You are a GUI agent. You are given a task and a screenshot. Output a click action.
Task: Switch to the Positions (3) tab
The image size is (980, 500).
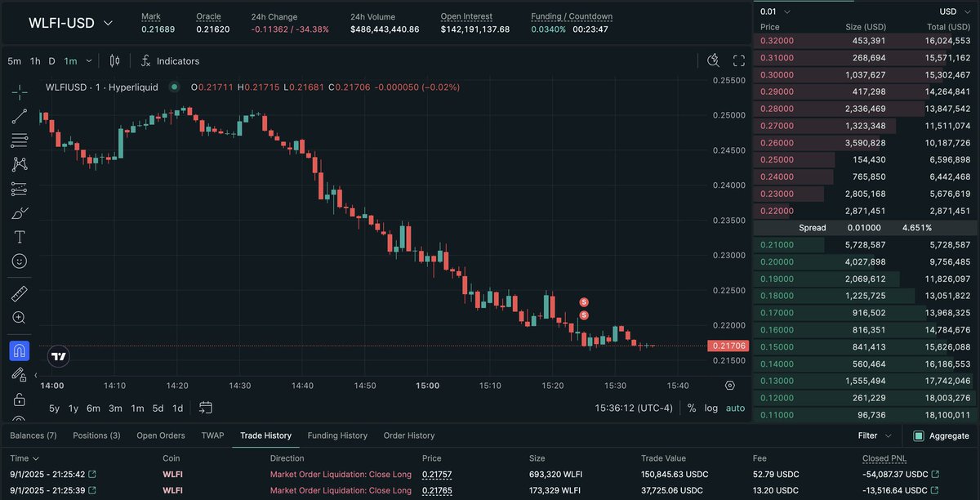pos(96,435)
